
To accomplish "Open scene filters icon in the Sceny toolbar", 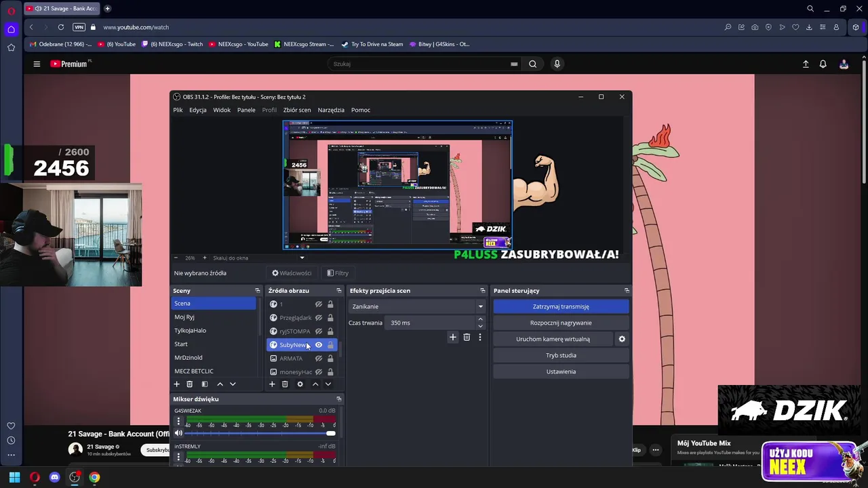I will tap(205, 384).
